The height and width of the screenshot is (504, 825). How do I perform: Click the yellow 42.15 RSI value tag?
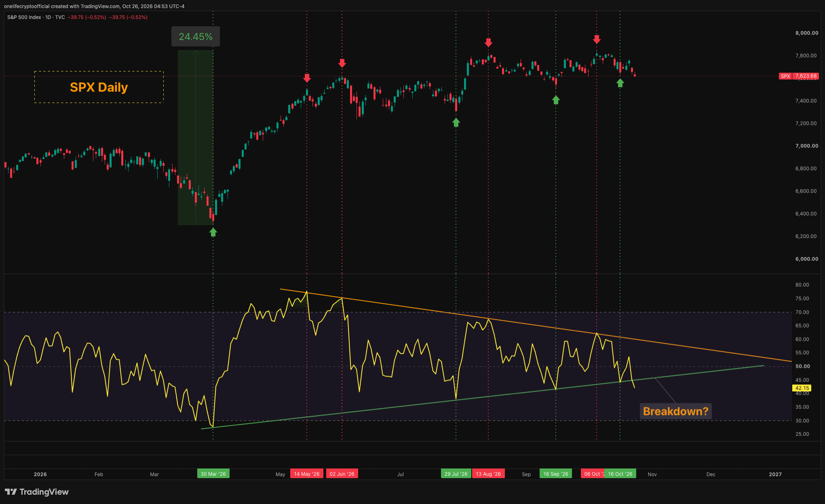click(802, 388)
